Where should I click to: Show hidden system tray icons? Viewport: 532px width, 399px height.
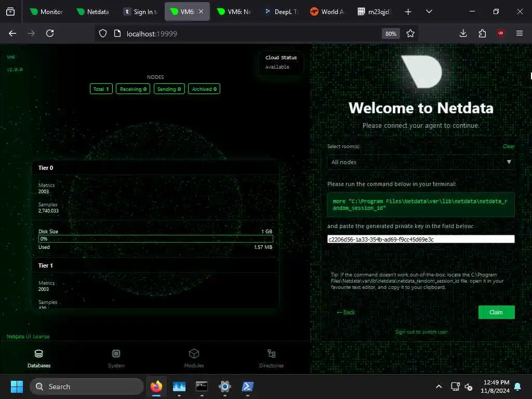(438, 387)
